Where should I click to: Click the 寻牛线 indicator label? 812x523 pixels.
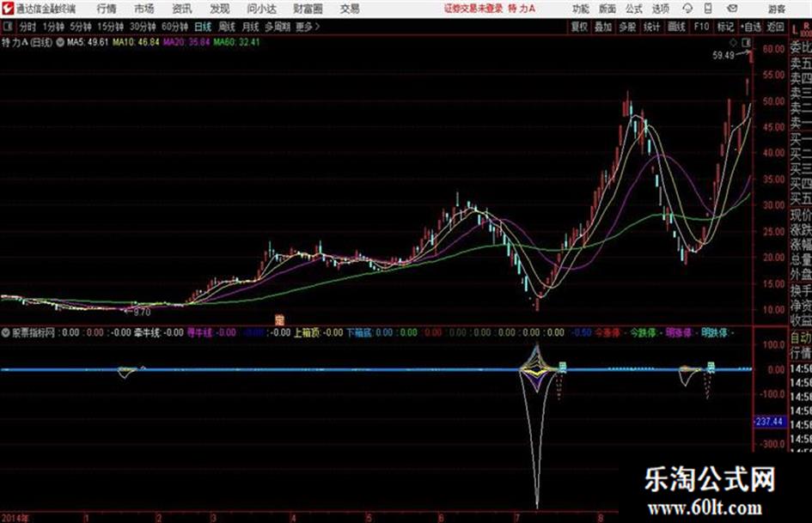(199, 333)
